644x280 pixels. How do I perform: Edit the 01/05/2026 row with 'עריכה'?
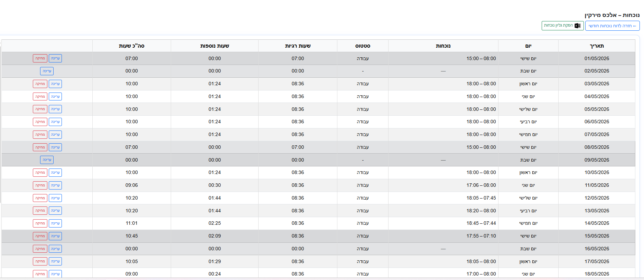(x=55, y=58)
